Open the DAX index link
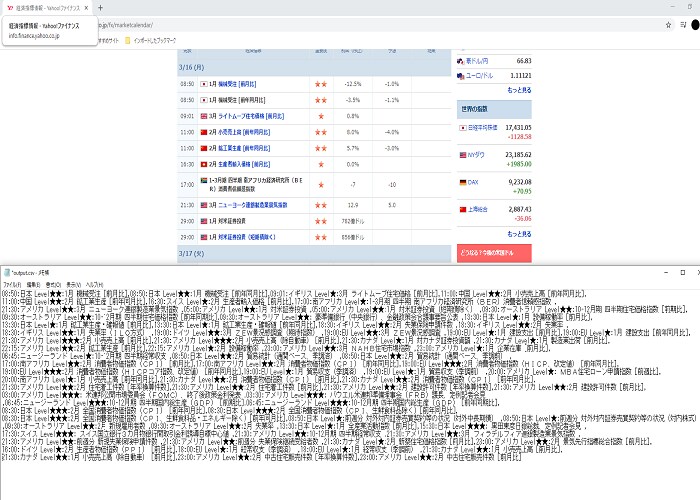The width and height of the screenshot is (700, 500). (x=473, y=182)
